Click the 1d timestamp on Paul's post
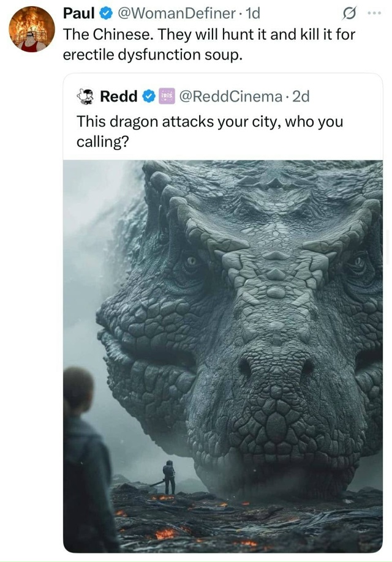This screenshot has height=562, width=392. click(x=252, y=13)
